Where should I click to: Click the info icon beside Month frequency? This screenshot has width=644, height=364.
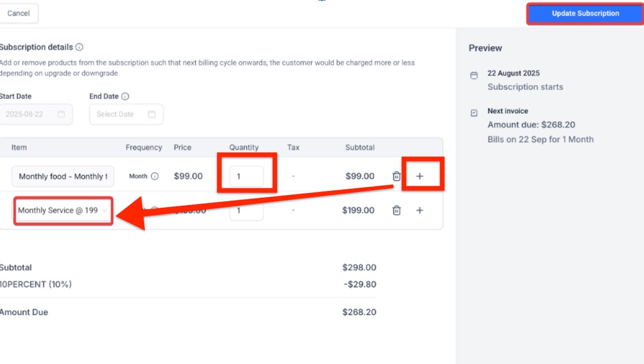tap(155, 176)
